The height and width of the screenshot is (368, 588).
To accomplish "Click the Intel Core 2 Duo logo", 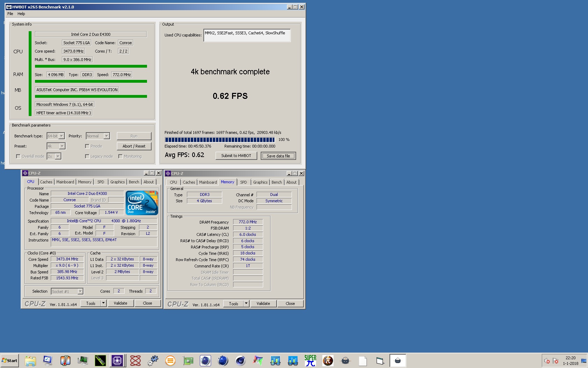I will click(142, 203).
